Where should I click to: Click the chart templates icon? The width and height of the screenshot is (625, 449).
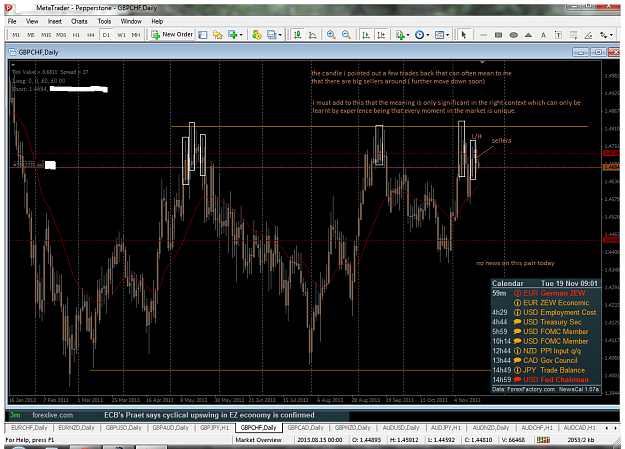(439, 35)
